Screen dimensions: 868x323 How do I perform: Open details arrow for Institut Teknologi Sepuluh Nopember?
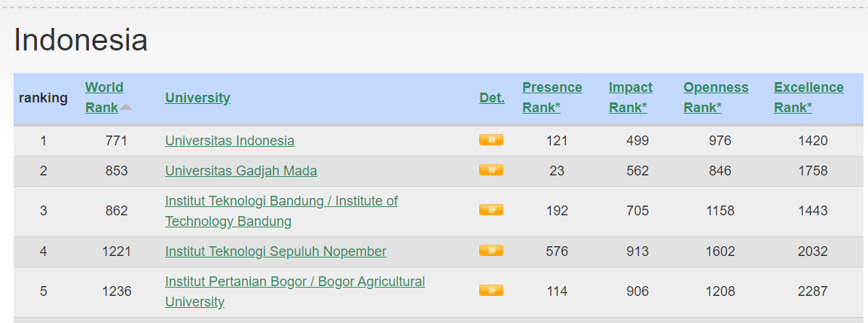[x=491, y=251]
